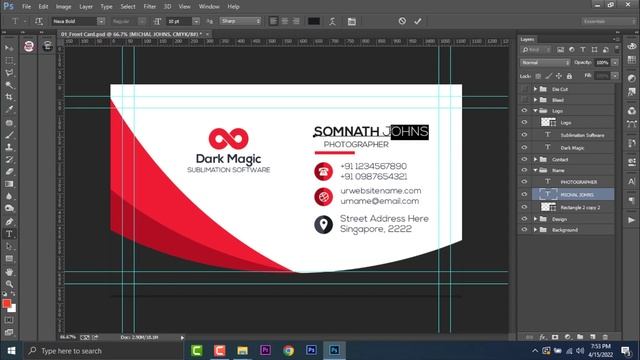Screen dimensions: 640x360
Task: Select the Eraser tool
Action: [x=9, y=171]
